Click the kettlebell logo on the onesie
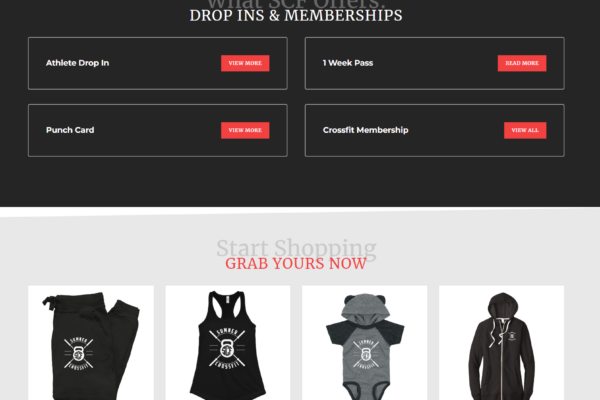The width and height of the screenshot is (600, 400). tap(365, 354)
